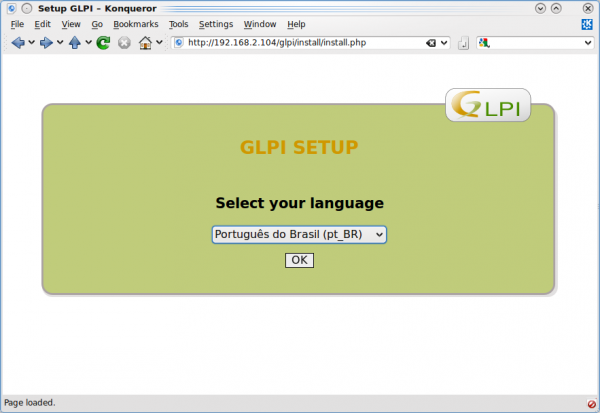The image size is (600, 413).
Task: Open the Up arrow dropdown
Action: pos(88,42)
